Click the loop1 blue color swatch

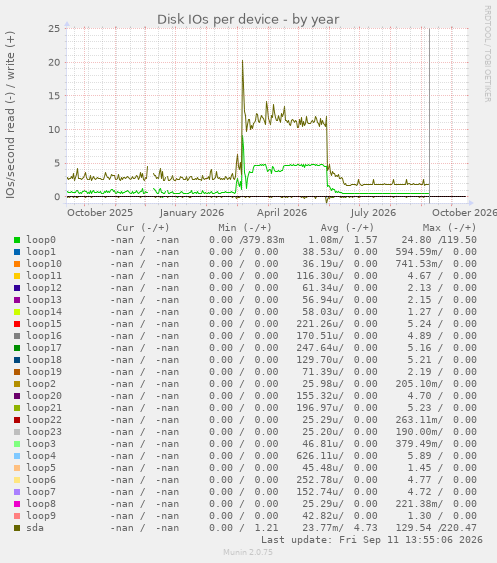(x=17, y=252)
